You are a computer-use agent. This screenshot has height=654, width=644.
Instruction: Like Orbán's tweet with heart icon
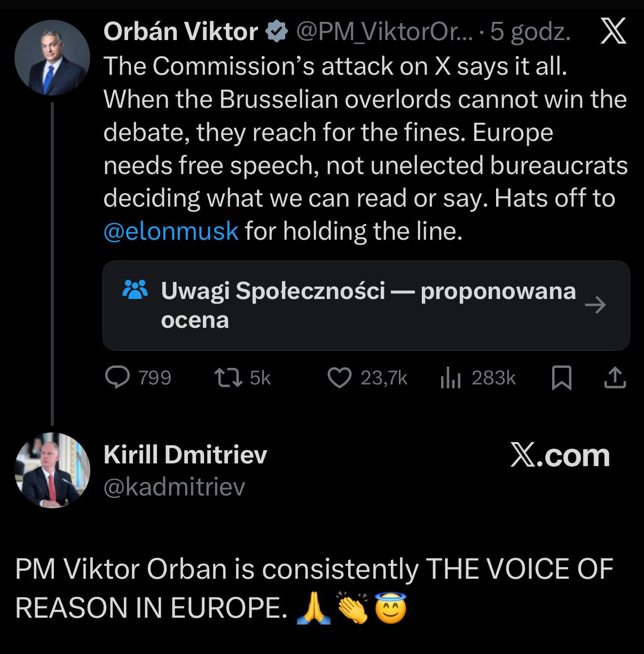pos(339,377)
